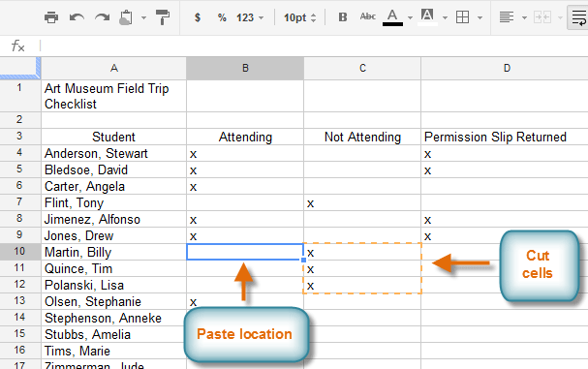Open the Borders dropdown arrow
This screenshot has width=588, height=369.
pos(480,17)
